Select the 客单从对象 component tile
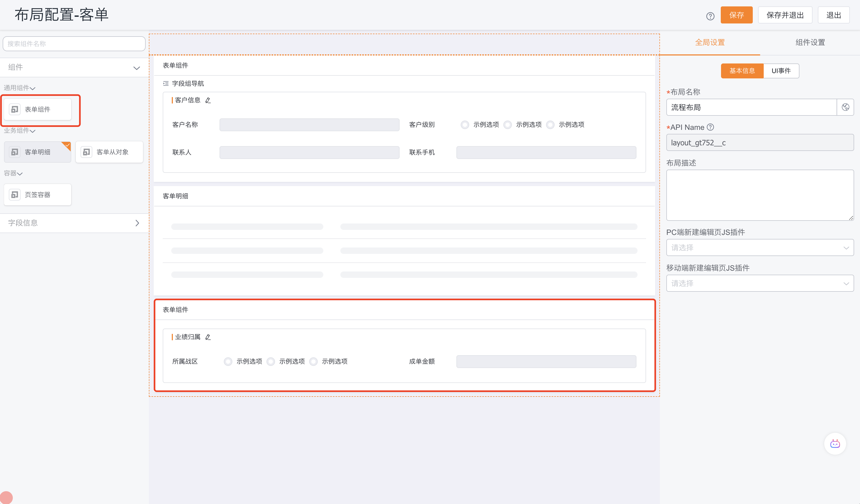The image size is (860, 504). [x=109, y=152]
